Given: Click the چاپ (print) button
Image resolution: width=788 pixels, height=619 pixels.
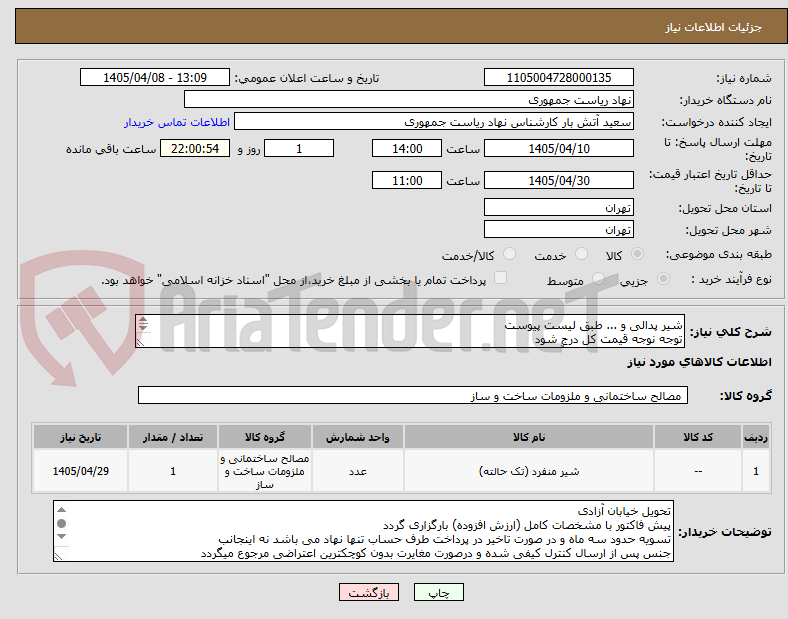Looking at the screenshot, I should [438, 592].
